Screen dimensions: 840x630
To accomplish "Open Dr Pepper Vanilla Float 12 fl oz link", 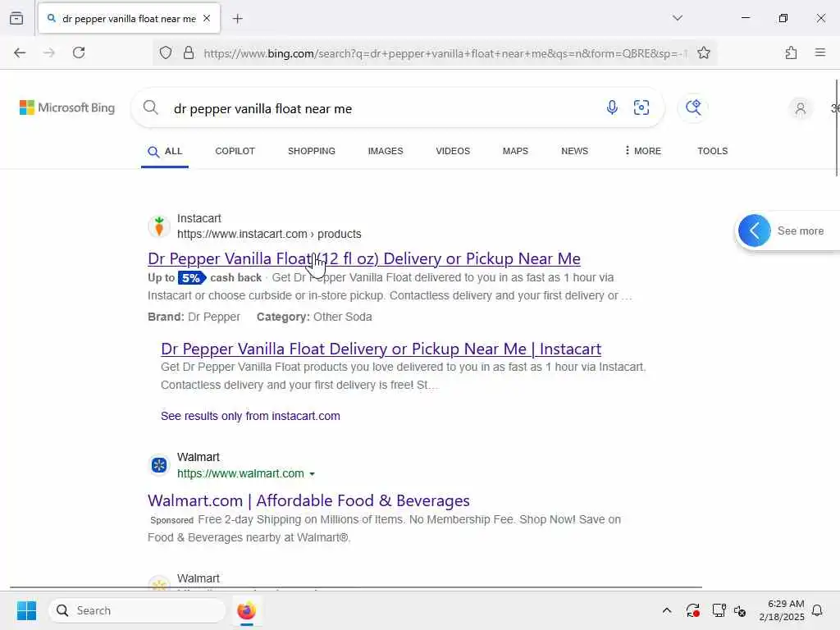I will click(x=363, y=258).
